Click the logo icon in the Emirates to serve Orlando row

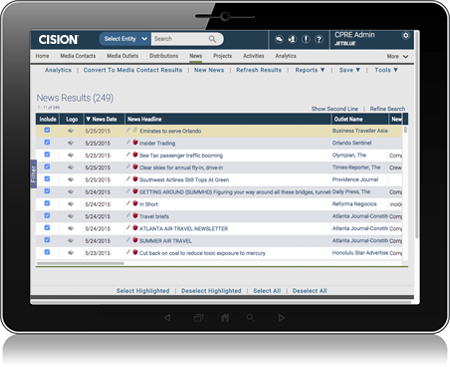[x=71, y=131]
